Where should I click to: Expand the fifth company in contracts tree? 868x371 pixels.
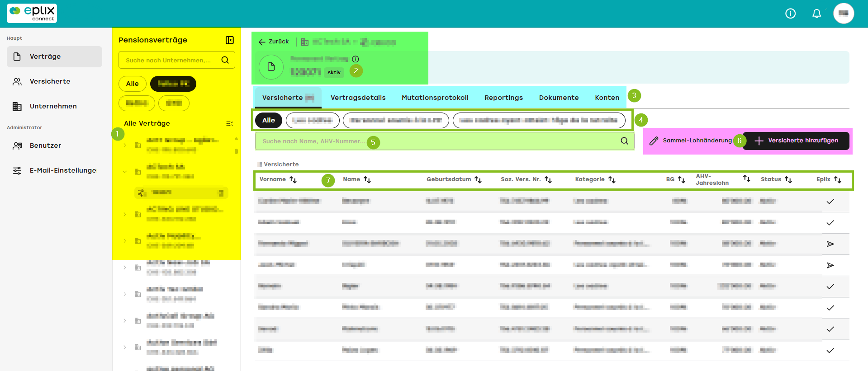(x=125, y=268)
